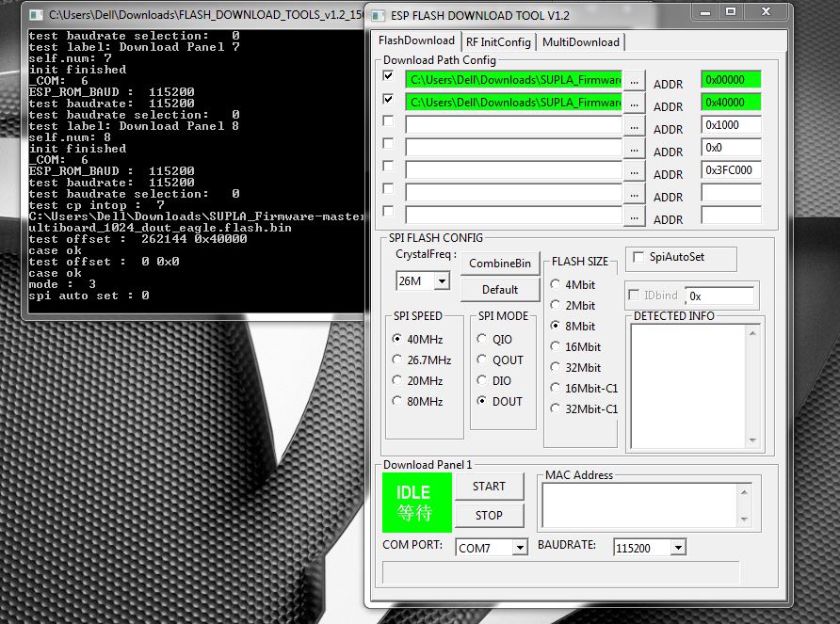Click the second firmware path field

pyautogui.click(x=514, y=103)
